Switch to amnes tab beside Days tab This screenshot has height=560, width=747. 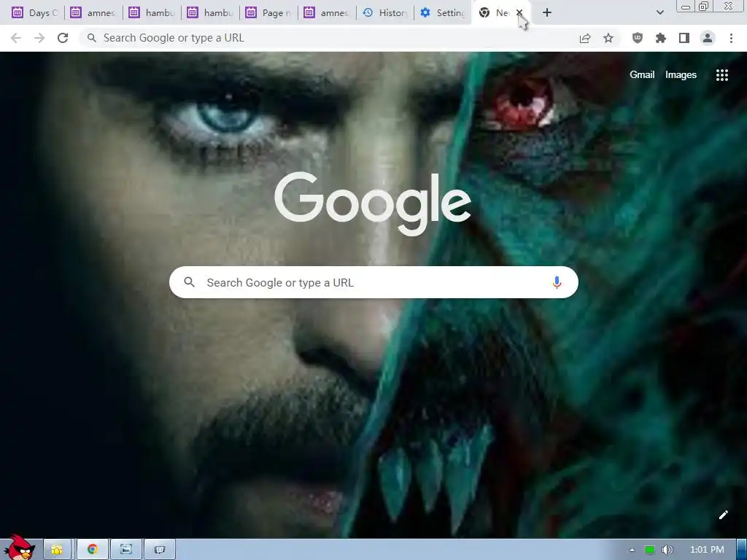(x=93, y=13)
